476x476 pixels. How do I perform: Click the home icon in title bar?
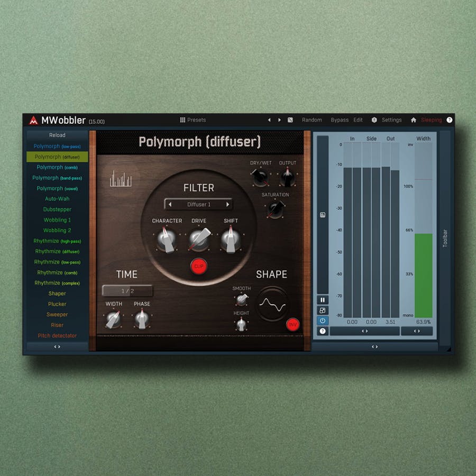(x=414, y=120)
